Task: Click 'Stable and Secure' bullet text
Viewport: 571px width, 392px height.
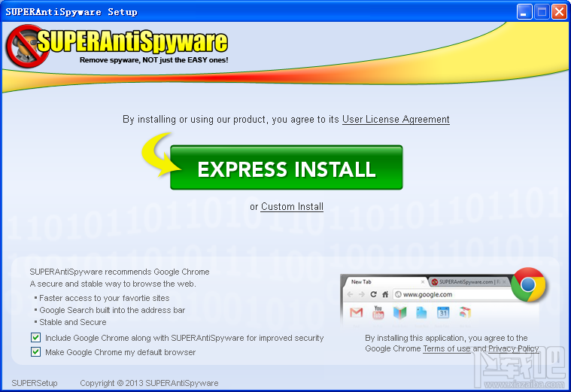Action: 73,322
